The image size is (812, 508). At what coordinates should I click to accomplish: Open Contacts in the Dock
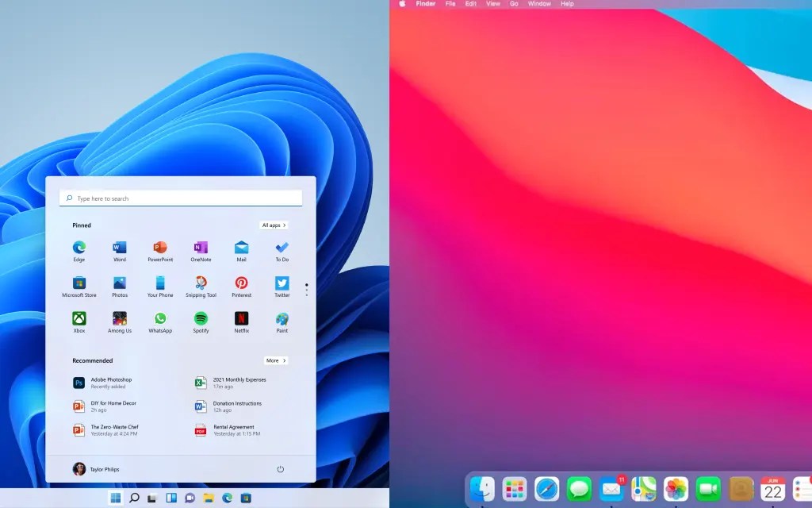pyautogui.click(x=741, y=489)
